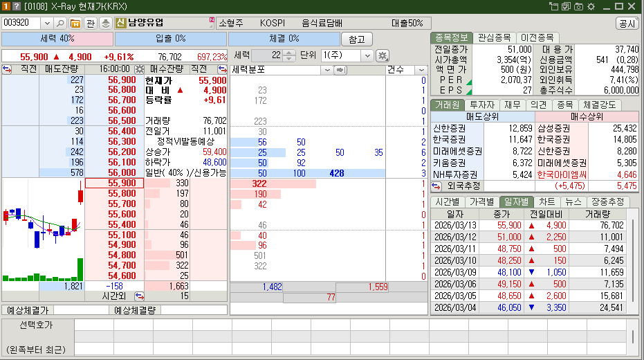Increase 세력 value with up stepper
Screen dimensions: 644x360
288,53
